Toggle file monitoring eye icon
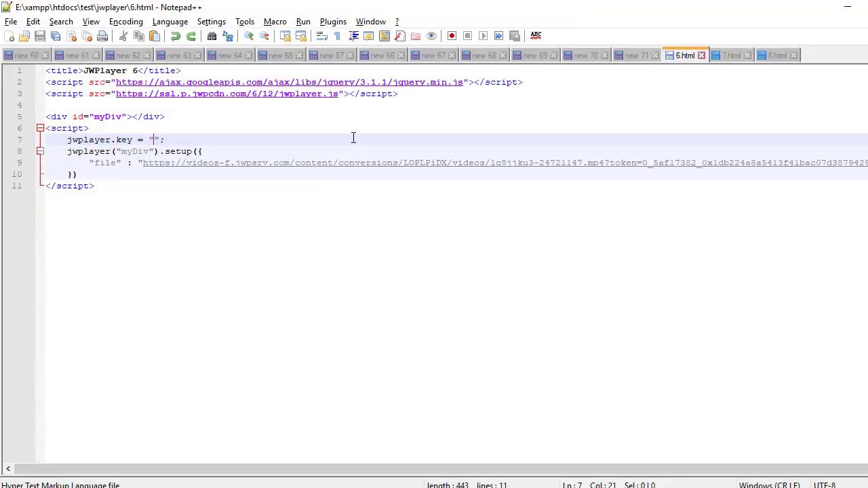The height and width of the screenshot is (488, 868). click(431, 36)
